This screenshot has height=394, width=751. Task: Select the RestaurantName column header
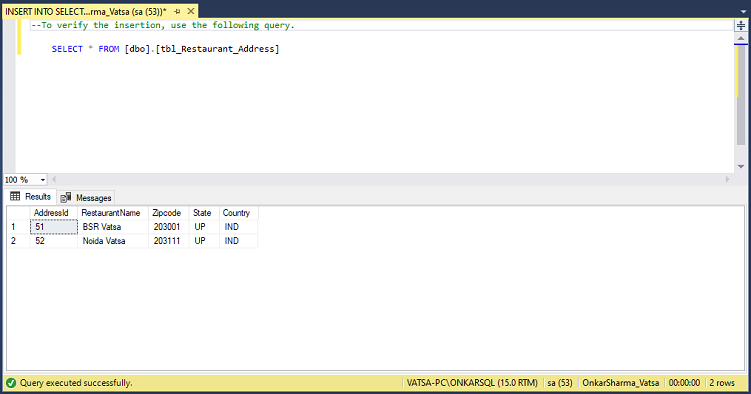113,213
